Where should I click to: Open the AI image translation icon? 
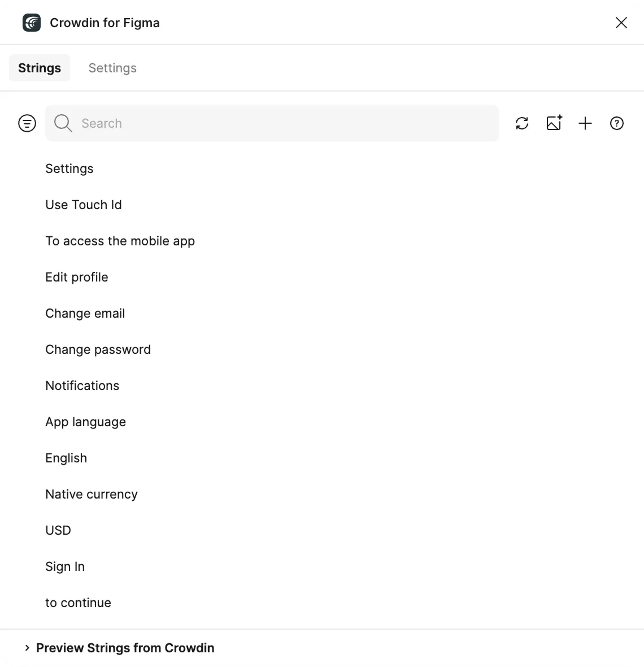pos(554,123)
